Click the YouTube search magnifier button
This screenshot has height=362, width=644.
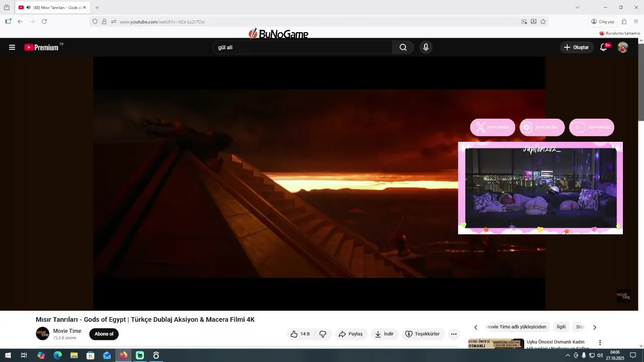tap(403, 47)
